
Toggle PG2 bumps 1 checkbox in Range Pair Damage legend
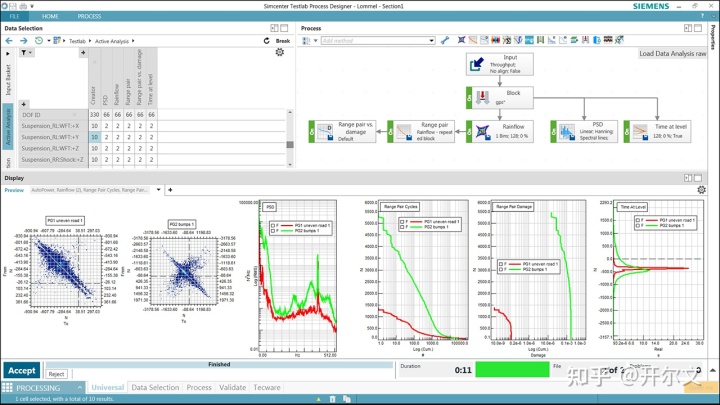coord(501,270)
